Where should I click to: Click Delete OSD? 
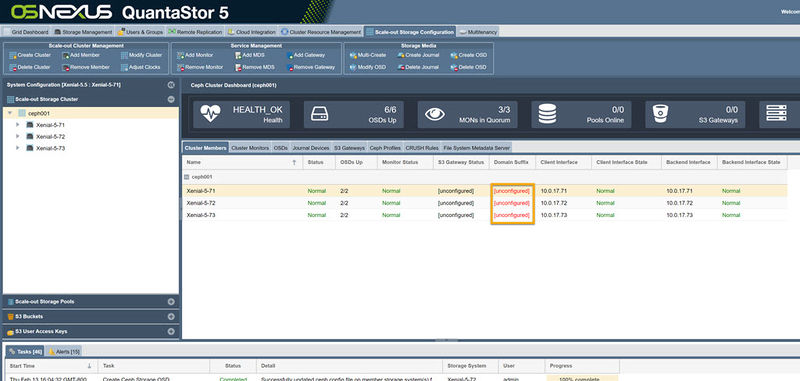click(x=468, y=67)
